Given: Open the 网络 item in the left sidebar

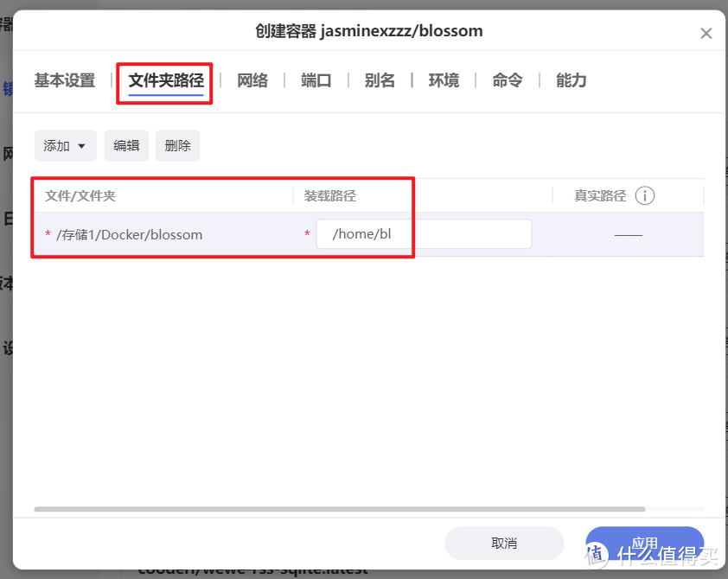Looking at the screenshot, I should (x=9, y=154).
